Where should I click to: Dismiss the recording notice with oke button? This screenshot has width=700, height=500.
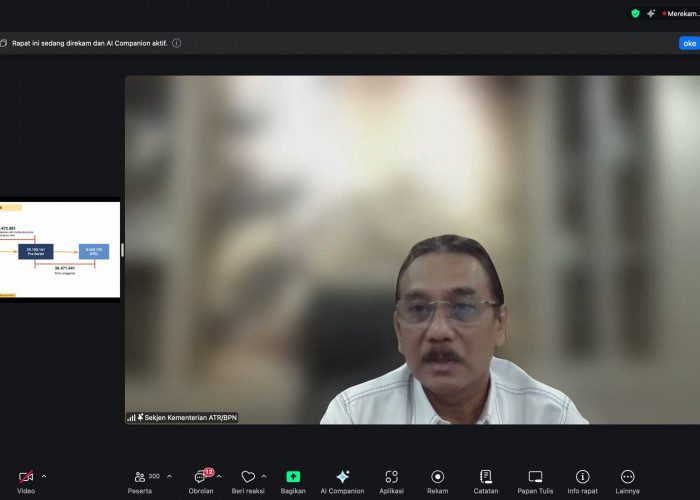click(x=689, y=43)
